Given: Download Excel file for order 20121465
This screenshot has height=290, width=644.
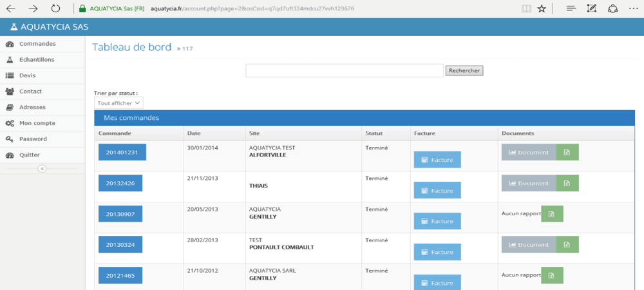Looking at the screenshot, I should [552, 276].
